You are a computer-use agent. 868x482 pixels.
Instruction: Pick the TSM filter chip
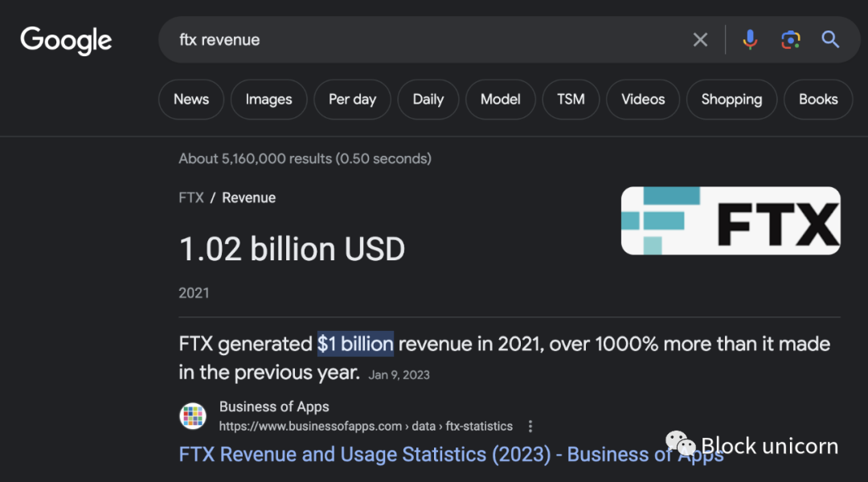(571, 100)
